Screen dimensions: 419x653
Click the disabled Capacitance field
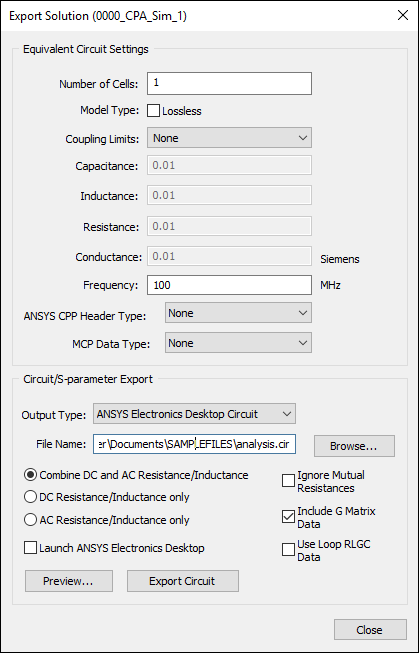tap(229, 166)
